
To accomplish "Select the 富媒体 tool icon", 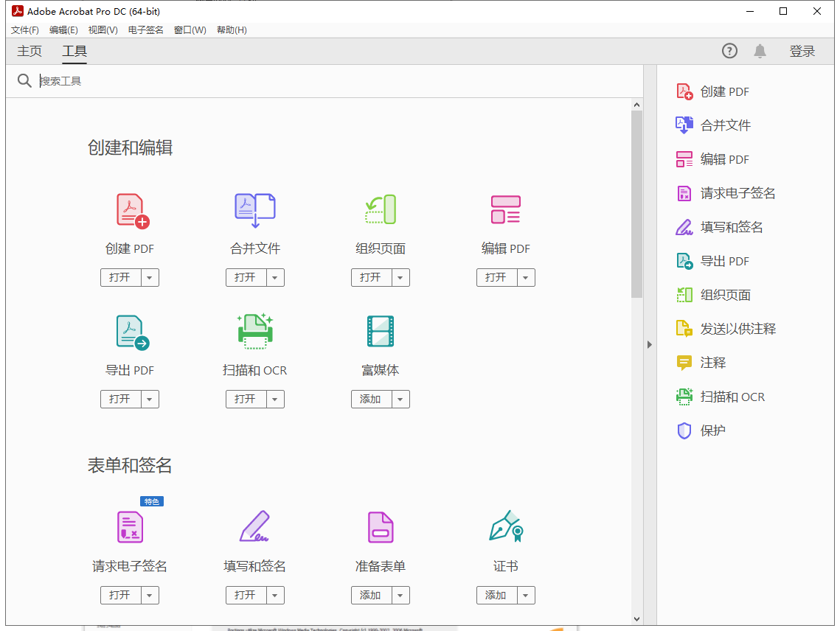I will [380, 332].
